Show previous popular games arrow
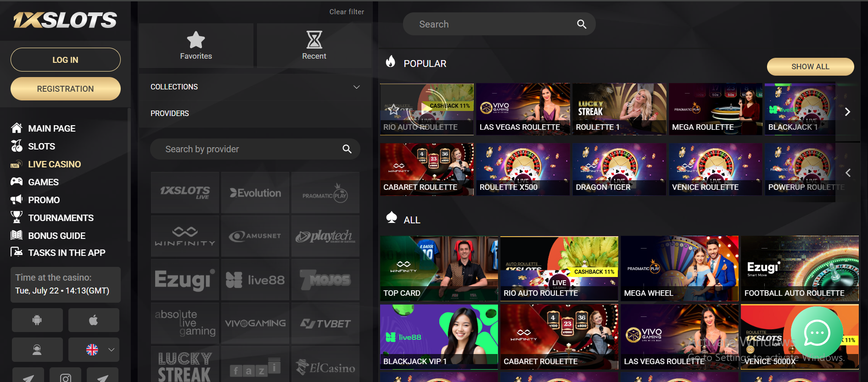 coord(848,173)
